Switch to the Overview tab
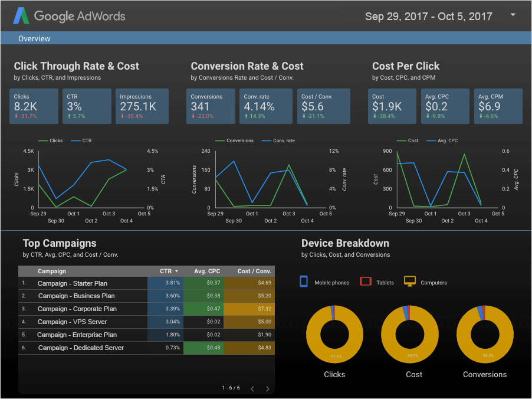This screenshot has width=532, height=399. point(34,38)
